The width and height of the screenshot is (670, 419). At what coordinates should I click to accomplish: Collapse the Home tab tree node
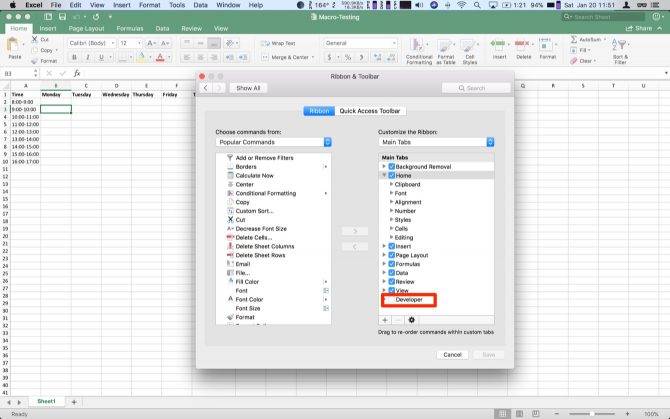pyautogui.click(x=384, y=176)
